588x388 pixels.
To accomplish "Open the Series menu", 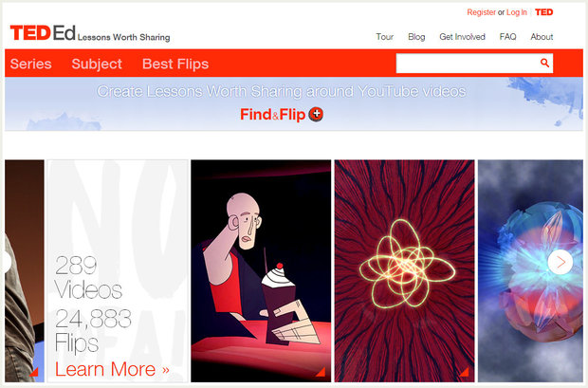I will pos(30,64).
